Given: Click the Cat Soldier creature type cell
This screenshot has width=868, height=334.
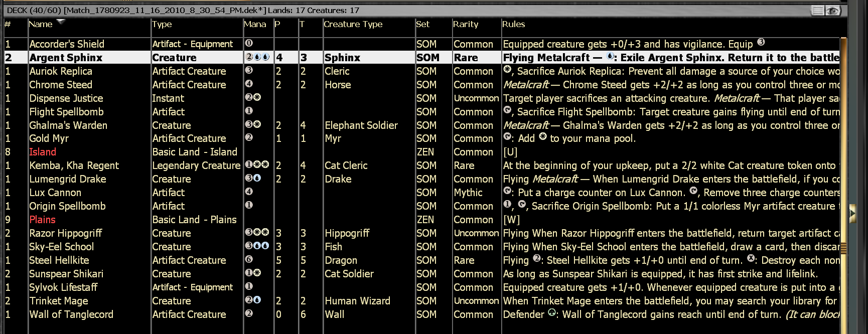Looking at the screenshot, I should [x=349, y=274].
